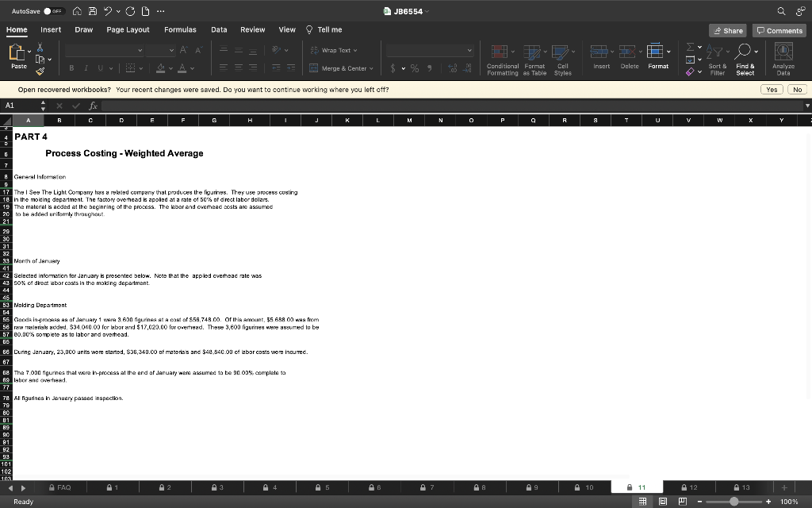This screenshot has width=812, height=508.
Task: Click Analyze Data
Action: 783,60
